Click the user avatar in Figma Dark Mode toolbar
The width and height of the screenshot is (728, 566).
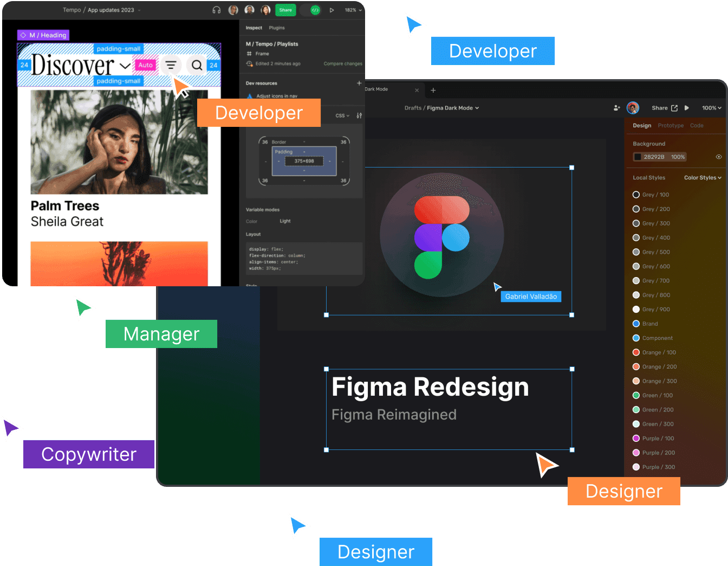pyautogui.click(x=633, y=108)
